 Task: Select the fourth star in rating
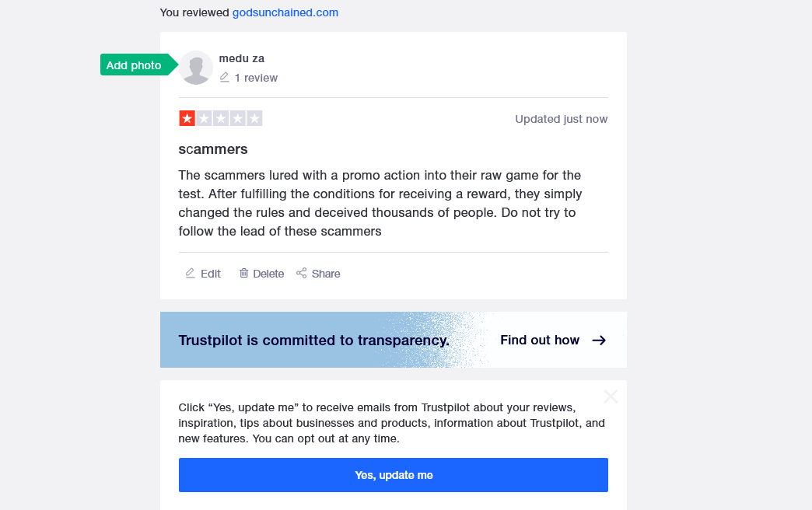click(238, 119)
